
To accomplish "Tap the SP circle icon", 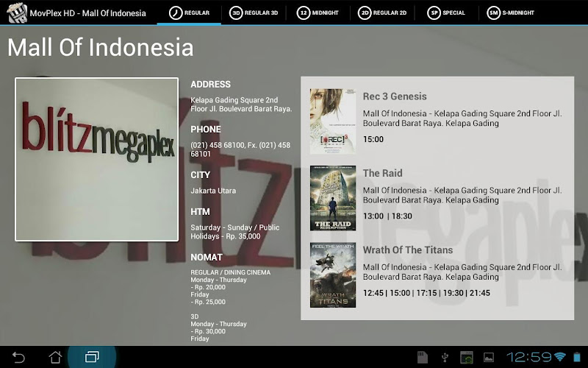I will pyautogui.click(x=434, y=13).
